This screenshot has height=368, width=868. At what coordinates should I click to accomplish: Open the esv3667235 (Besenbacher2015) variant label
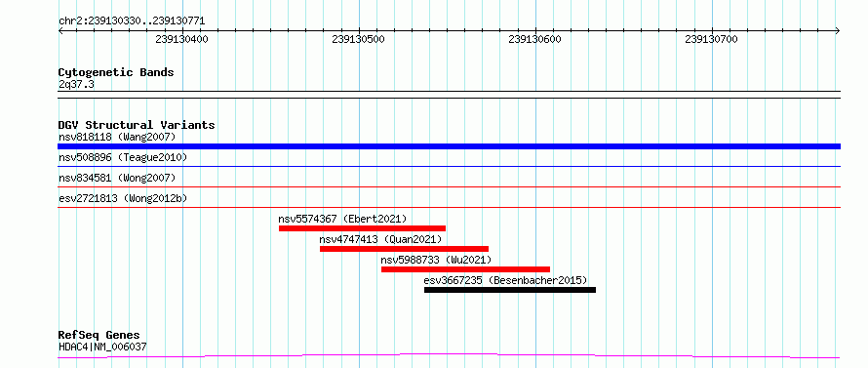(505, 280)
